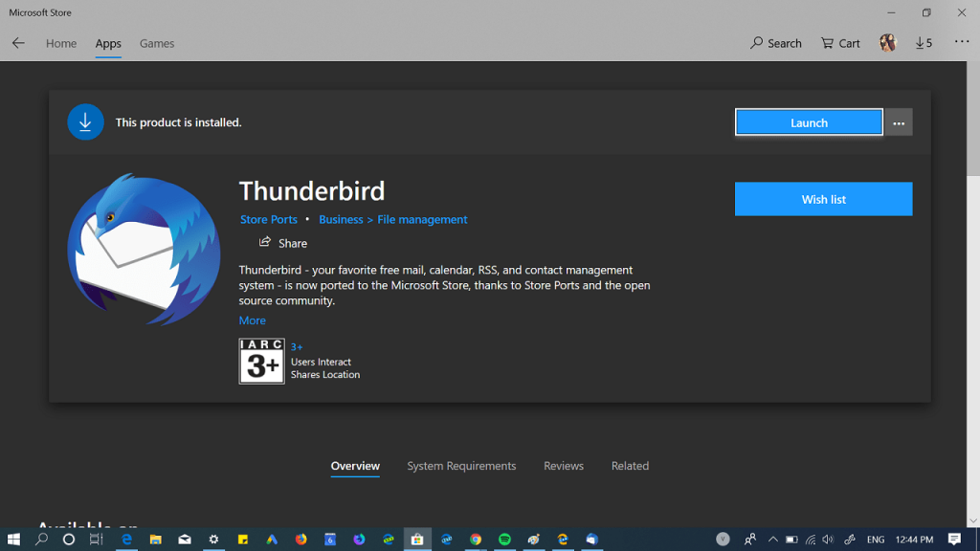The image size is (980, 551).
Task: Open Google Ads icon on taskbar
Action: pyautogui.click(x=272, y=540)
